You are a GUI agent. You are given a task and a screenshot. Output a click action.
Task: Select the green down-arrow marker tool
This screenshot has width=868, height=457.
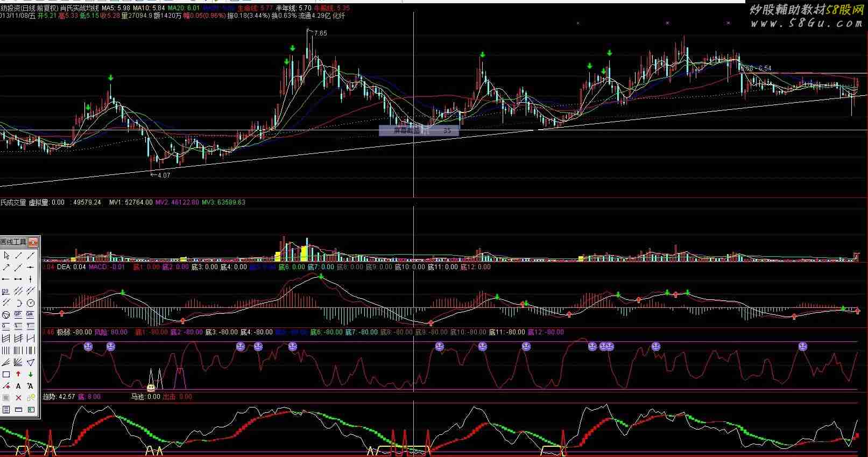pyautogui.click(x=31, y=374)
